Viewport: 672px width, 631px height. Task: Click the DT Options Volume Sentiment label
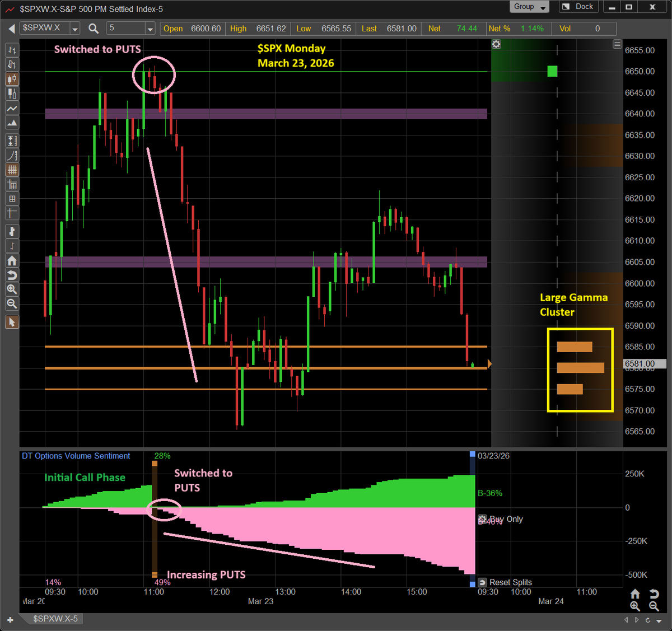tap(76, 456)
